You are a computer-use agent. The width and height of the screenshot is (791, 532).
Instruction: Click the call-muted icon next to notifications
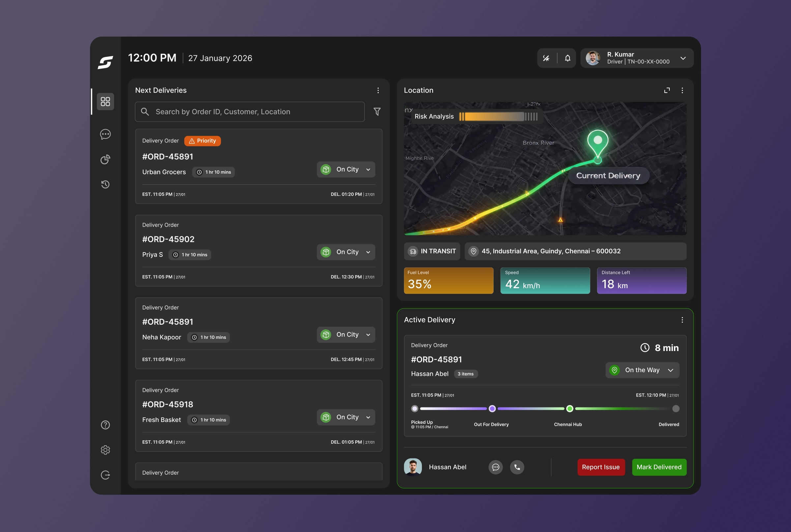tap(547, 58)
